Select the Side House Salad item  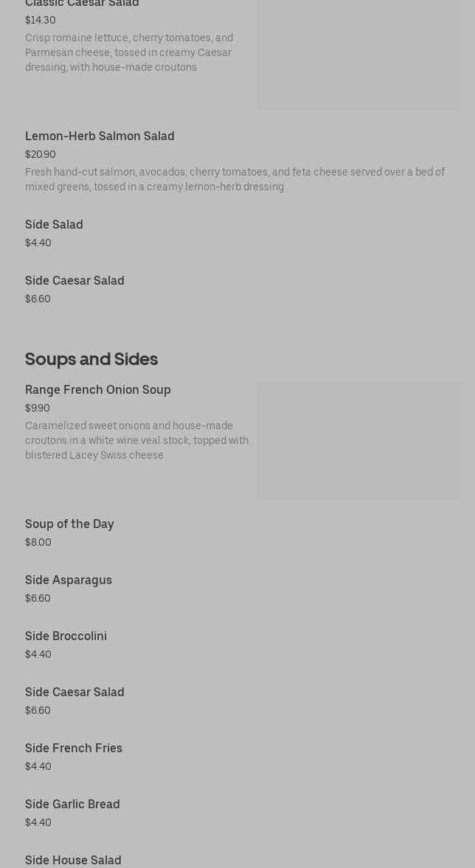(x=73, y=861)
